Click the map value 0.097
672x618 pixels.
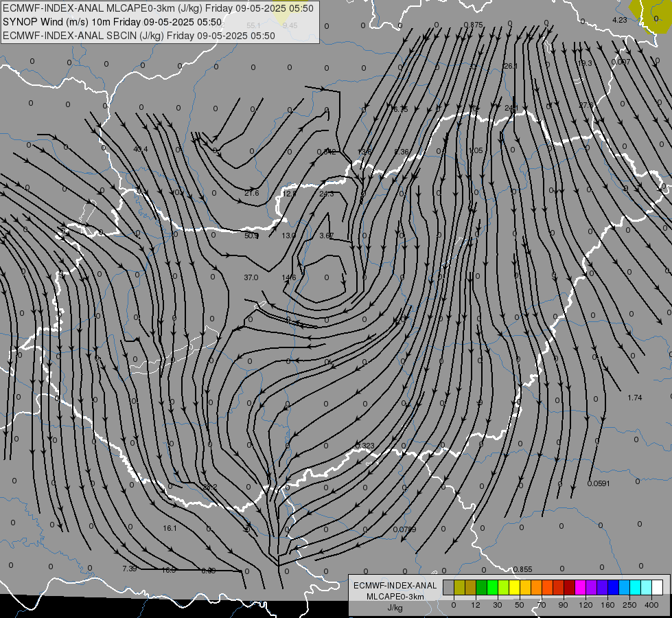coord(621,62)
